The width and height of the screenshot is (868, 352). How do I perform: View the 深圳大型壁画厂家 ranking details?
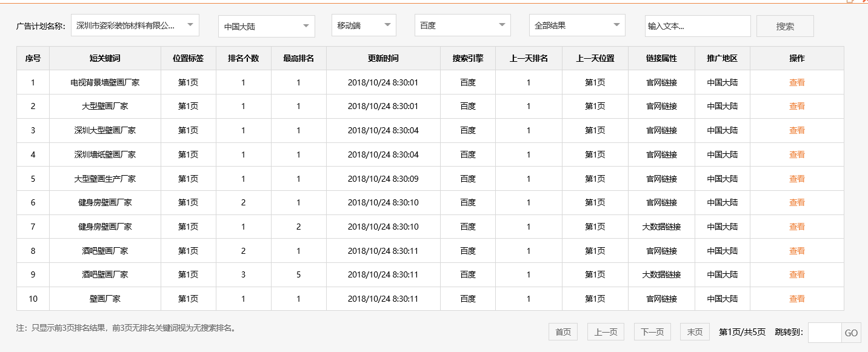tap(797, 130)
